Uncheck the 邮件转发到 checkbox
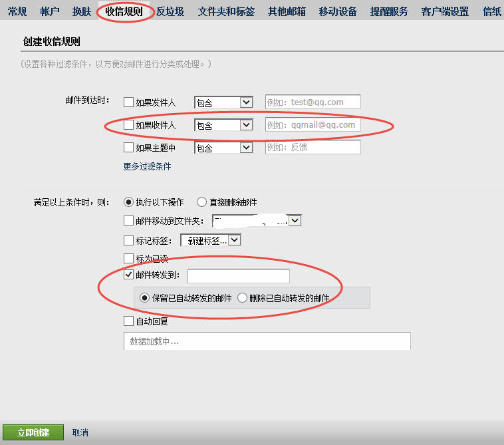Image resolution: width=504 pixels, height=445 pixels. 129,275
